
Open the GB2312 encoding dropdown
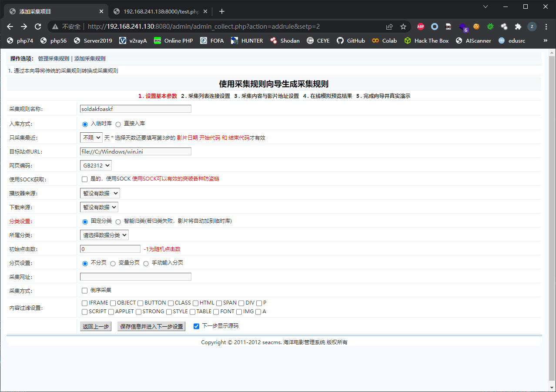(x=95, y=165)
